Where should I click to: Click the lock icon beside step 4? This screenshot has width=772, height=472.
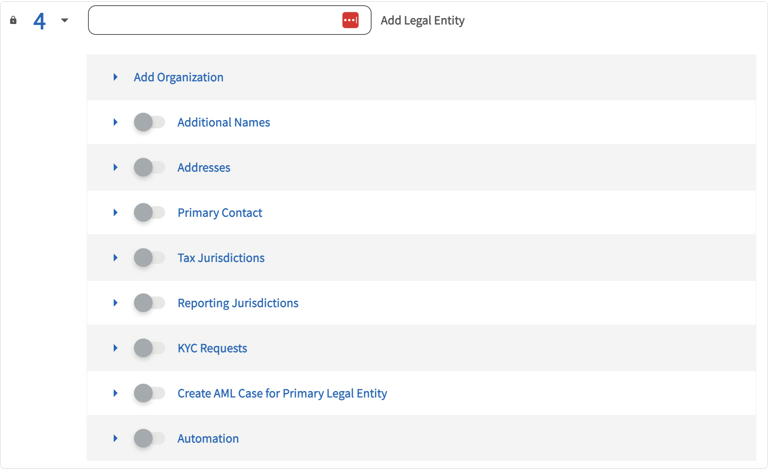click(13, 20)
